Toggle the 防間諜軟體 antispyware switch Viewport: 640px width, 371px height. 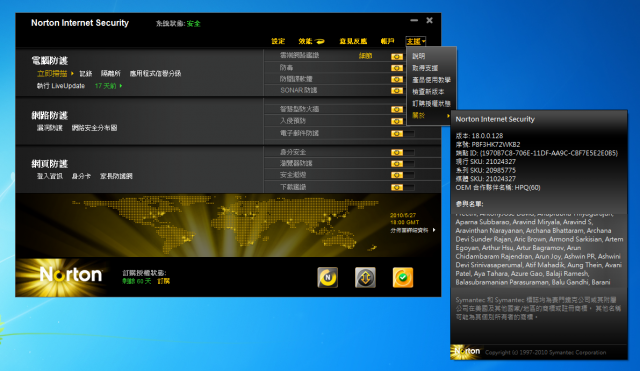pyautogui.click(x=397, y=79)
